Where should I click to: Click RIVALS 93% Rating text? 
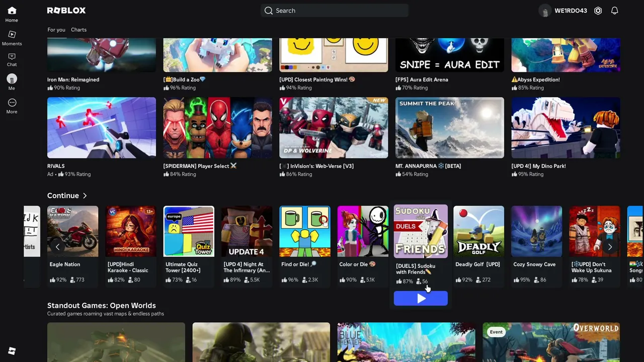74,174
